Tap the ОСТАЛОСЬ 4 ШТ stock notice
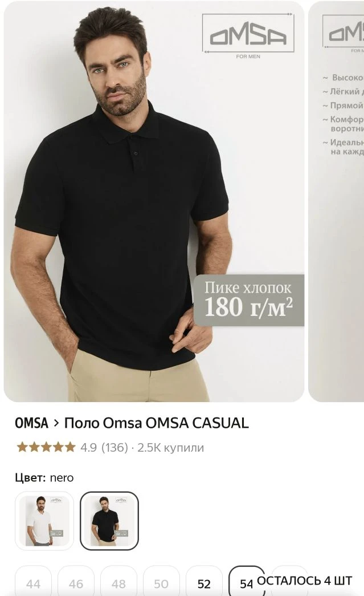 pyautogui.click(x=304, y=581)
